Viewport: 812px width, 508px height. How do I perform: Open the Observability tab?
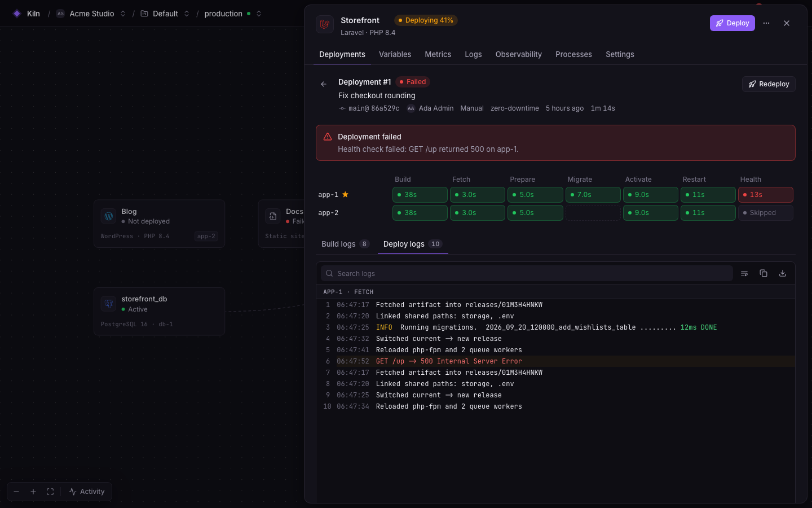519,54
